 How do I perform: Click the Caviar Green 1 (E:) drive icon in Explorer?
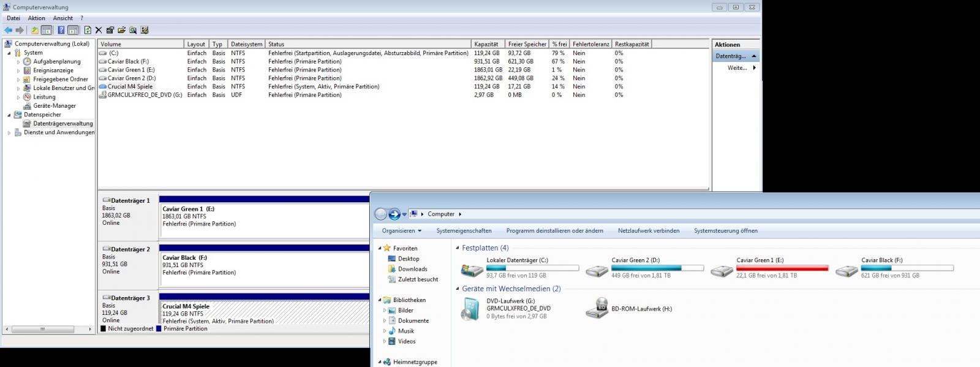722,270
